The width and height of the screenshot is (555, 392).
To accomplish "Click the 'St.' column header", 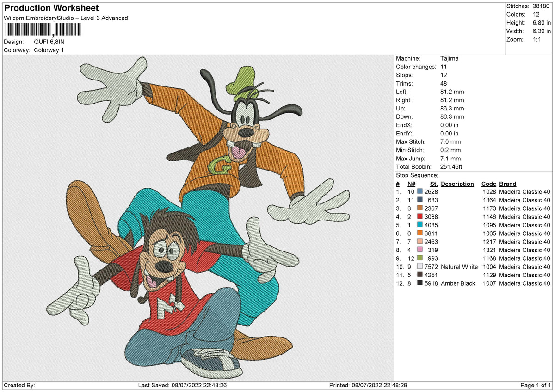I will click(434, 184).
